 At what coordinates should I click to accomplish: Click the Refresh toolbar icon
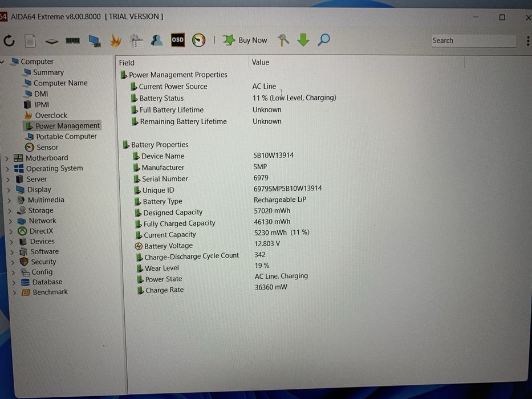(x=9, y=40)
